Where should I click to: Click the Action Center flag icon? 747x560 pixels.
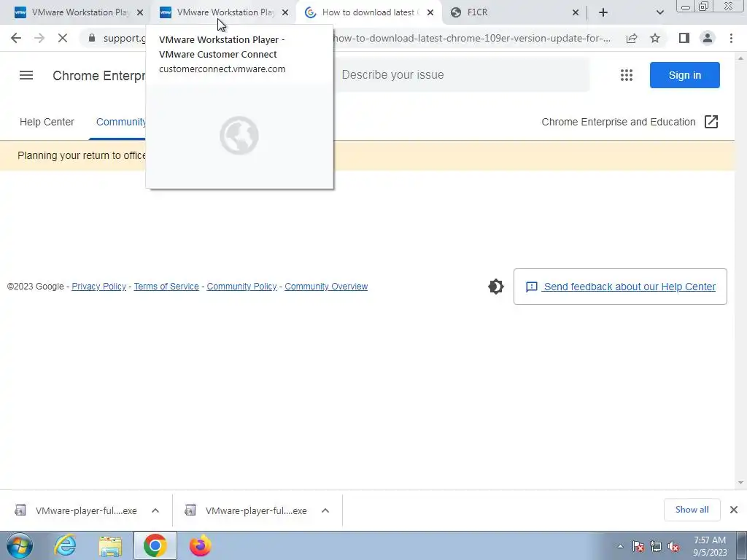tap(638, 547)
